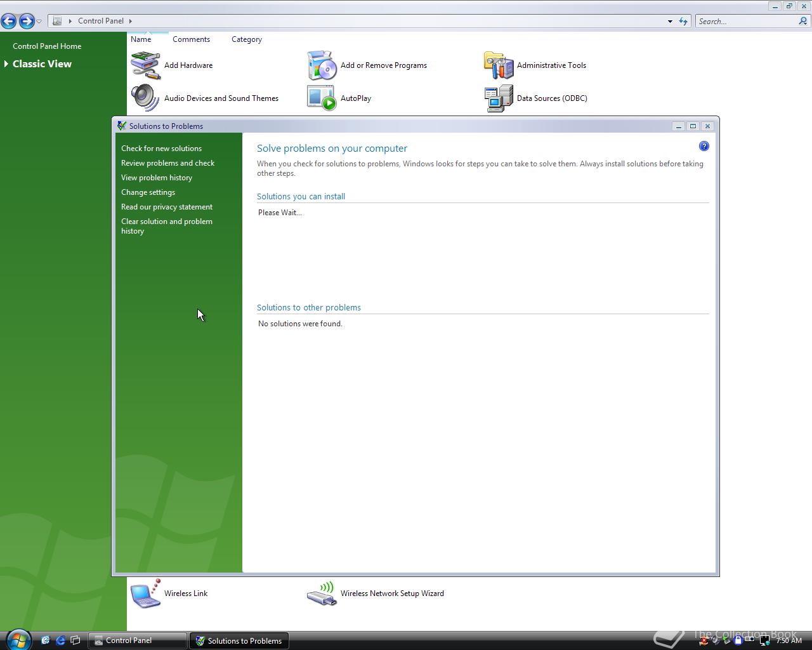Click the Solve problems on your computer heading
Screen dimensions: 812x650
[332, 149]
